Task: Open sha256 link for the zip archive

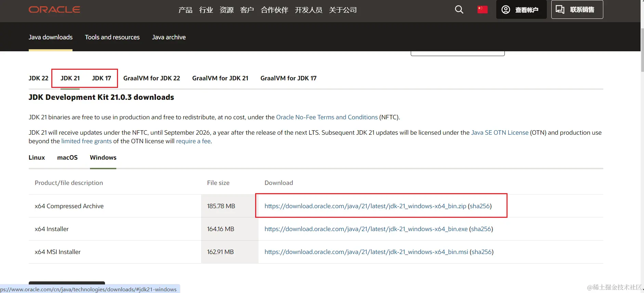Action: (x=479, y=206)
